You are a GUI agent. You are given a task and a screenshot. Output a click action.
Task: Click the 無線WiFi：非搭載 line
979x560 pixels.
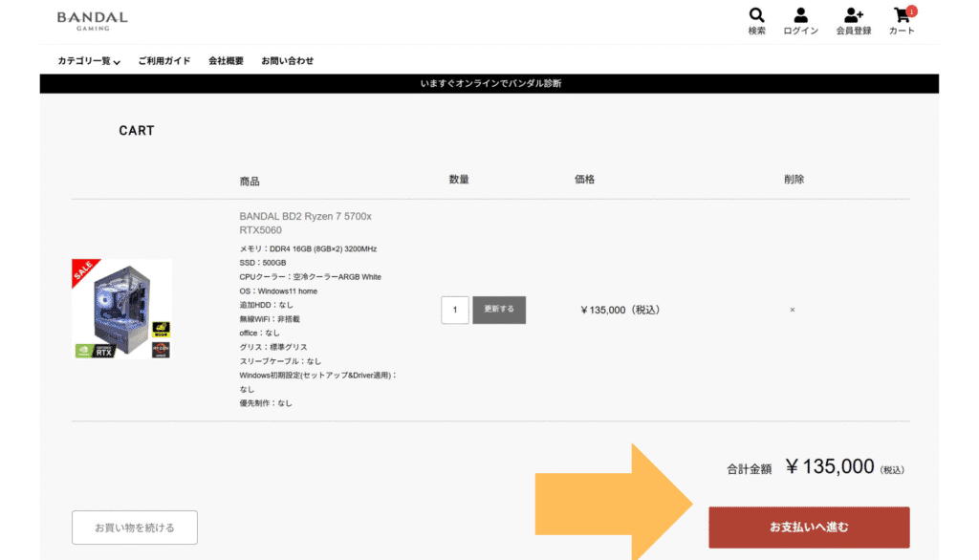(270, 319)
